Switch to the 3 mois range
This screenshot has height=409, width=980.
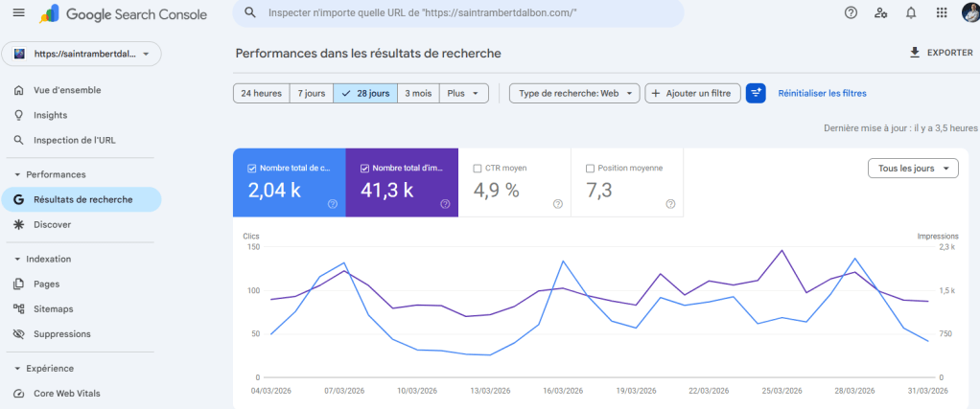point(418,93)
